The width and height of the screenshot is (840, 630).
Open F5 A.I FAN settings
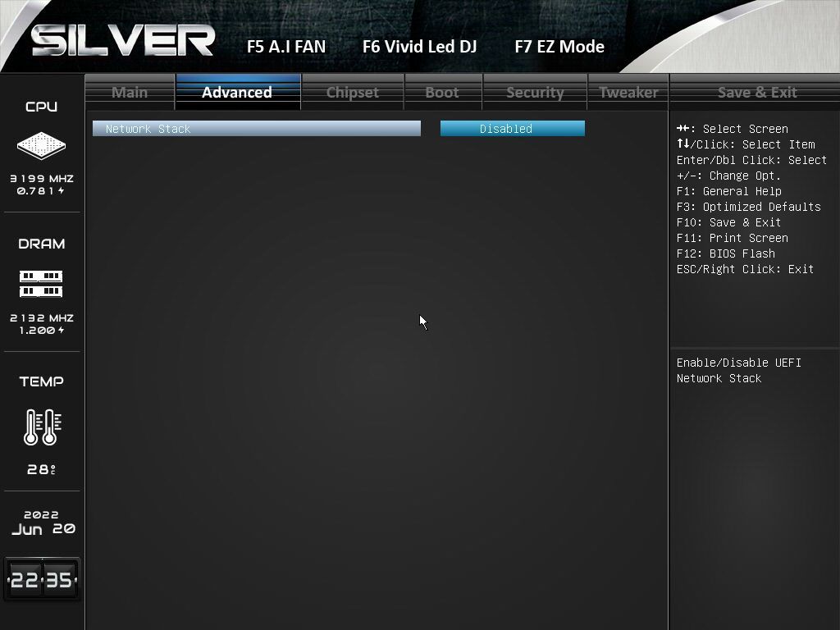pyautogui.click(x=286, y=47)
